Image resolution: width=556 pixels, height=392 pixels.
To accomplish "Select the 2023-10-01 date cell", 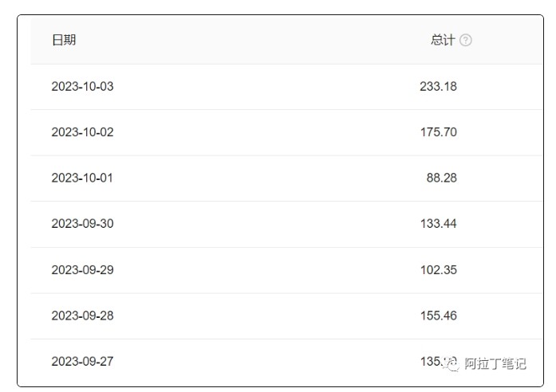I will 82,178.
